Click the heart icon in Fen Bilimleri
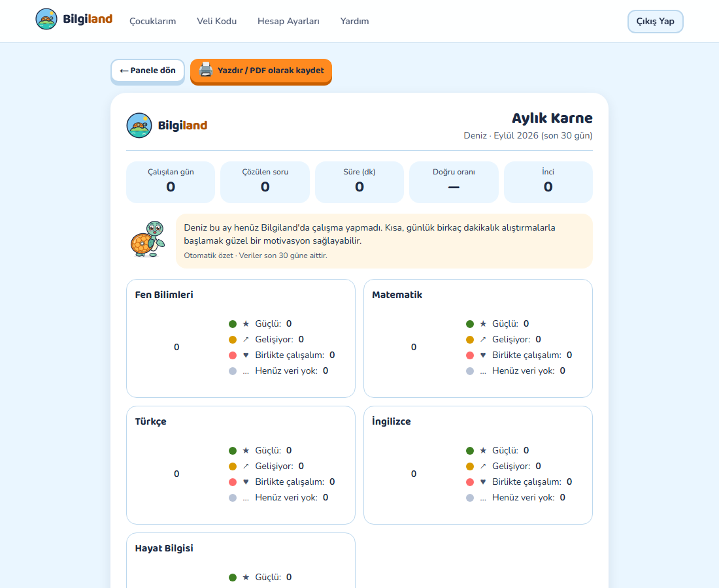 point(246,355)
